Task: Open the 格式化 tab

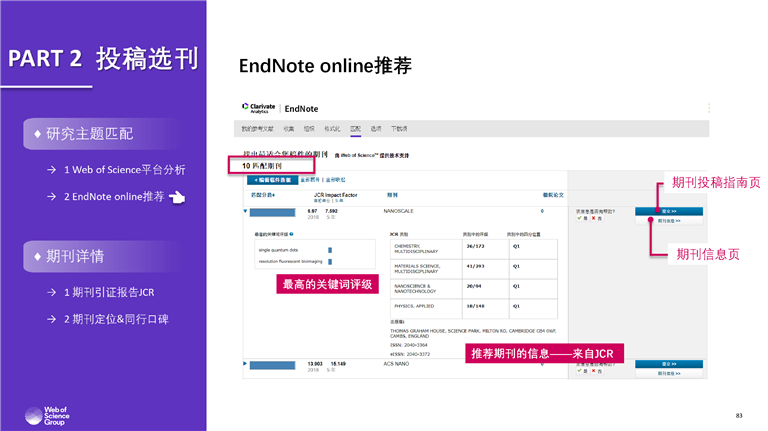Action: pyautogui.click(x=332, y=129)
